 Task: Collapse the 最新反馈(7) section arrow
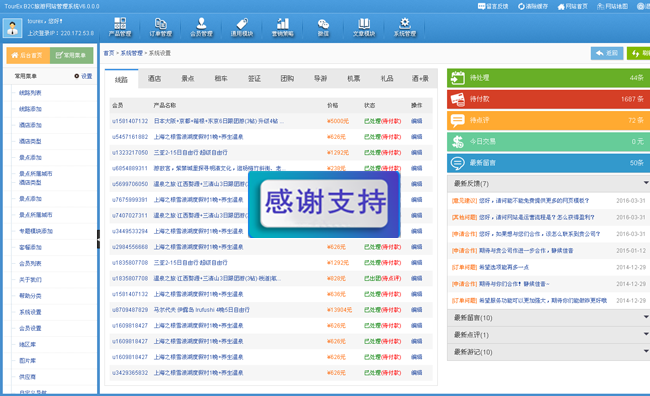(646, 183)
